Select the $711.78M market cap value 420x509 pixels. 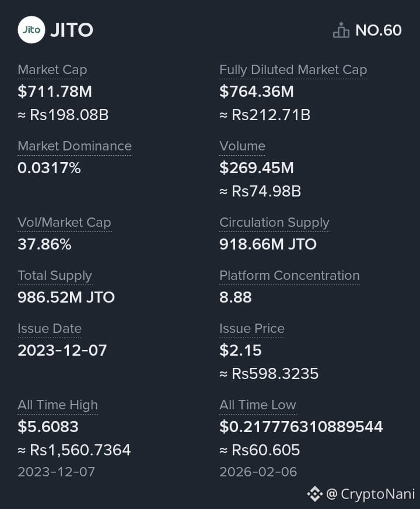click(x=55, y=91)
